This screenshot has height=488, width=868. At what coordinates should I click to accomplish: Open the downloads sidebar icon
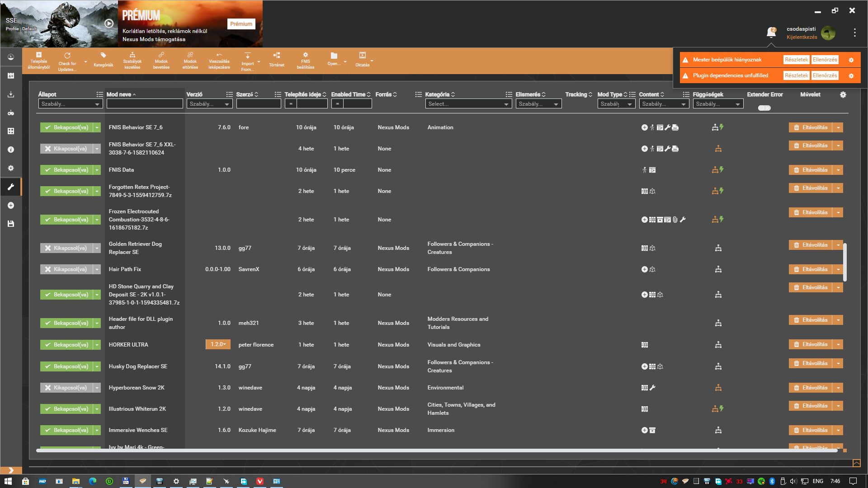[11, 94]
